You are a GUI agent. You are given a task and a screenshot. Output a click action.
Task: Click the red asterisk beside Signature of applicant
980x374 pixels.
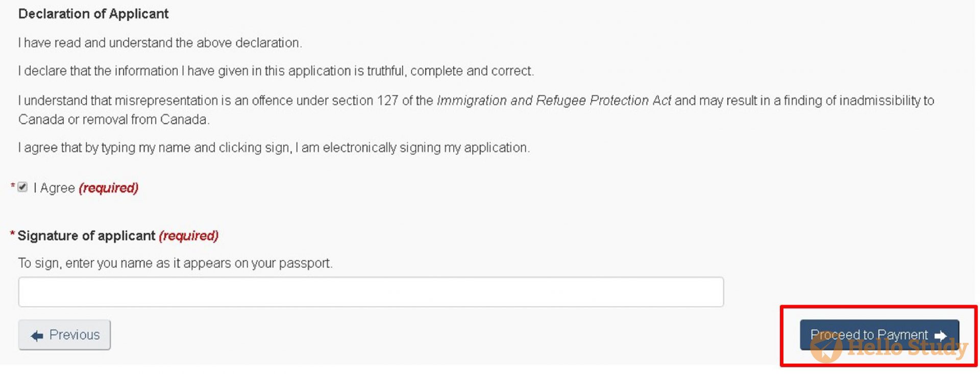click(12, 234)
